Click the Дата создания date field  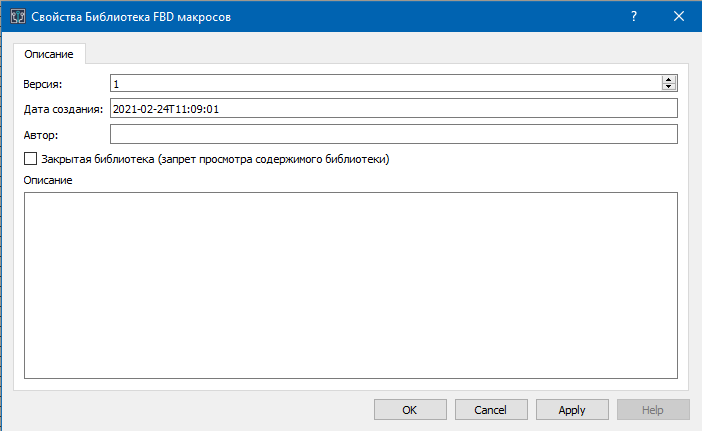[393, 108]
